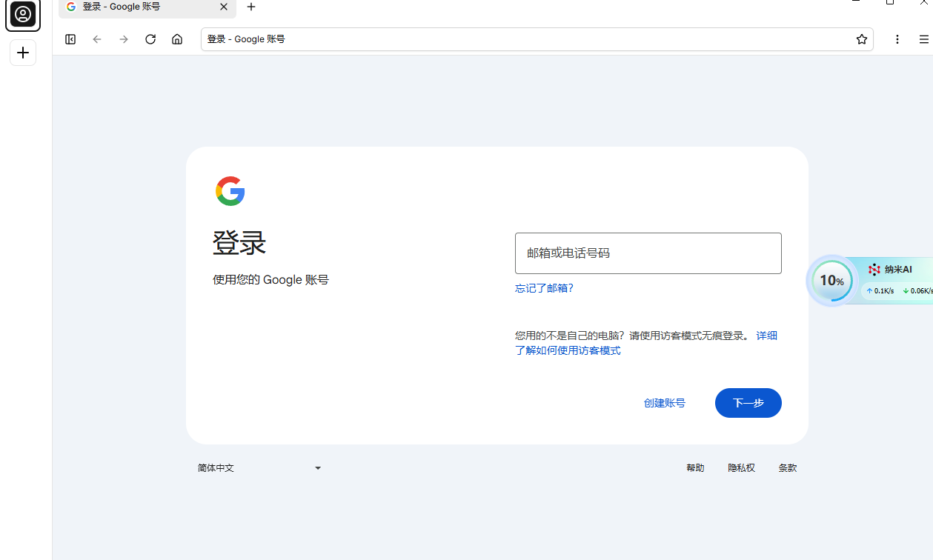
Task: Click the Google logo in the login card
Action: tap(230, 191)
